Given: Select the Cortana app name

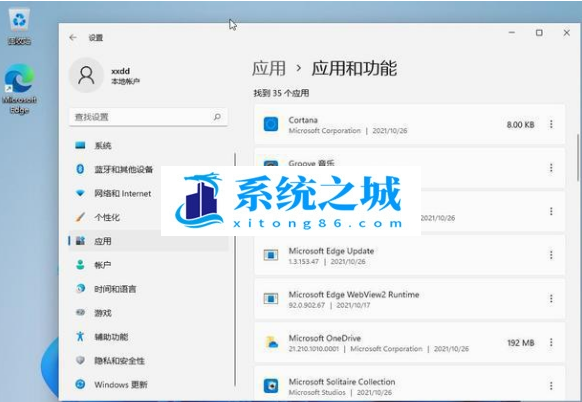Looking at the screenshot, I should tap(303, 120).
